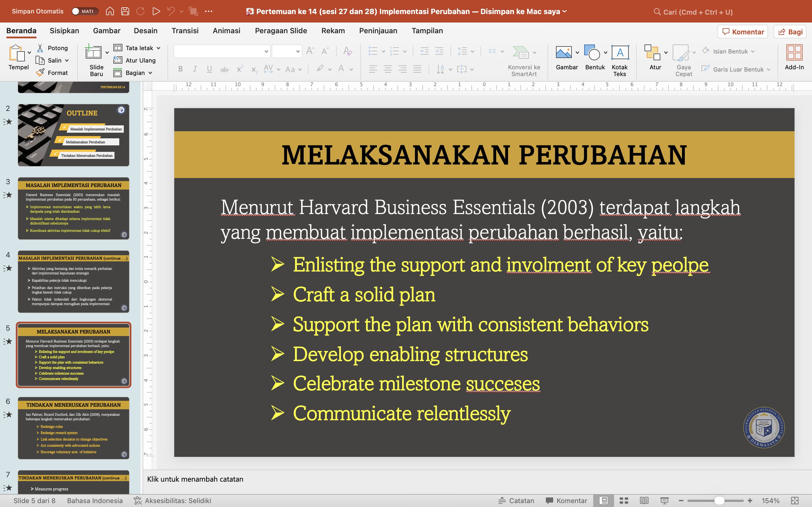This screenshot has height=507, width=812.
Task: Select the Format painter brush
Action: (40, 72)
